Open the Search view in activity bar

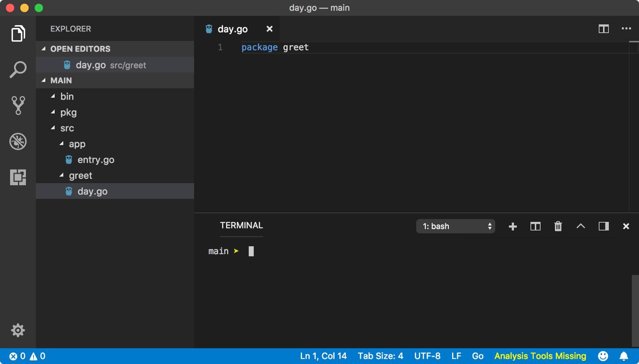18,69
